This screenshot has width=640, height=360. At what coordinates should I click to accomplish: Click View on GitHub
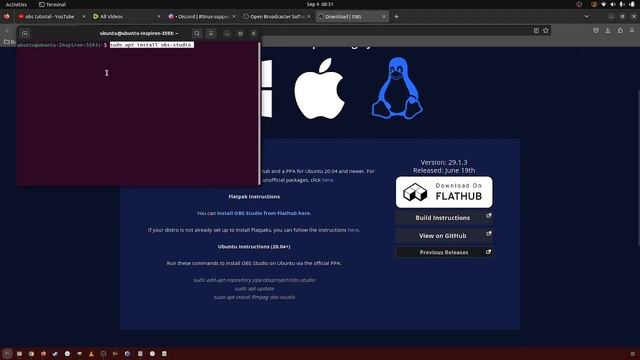(444, 236)
